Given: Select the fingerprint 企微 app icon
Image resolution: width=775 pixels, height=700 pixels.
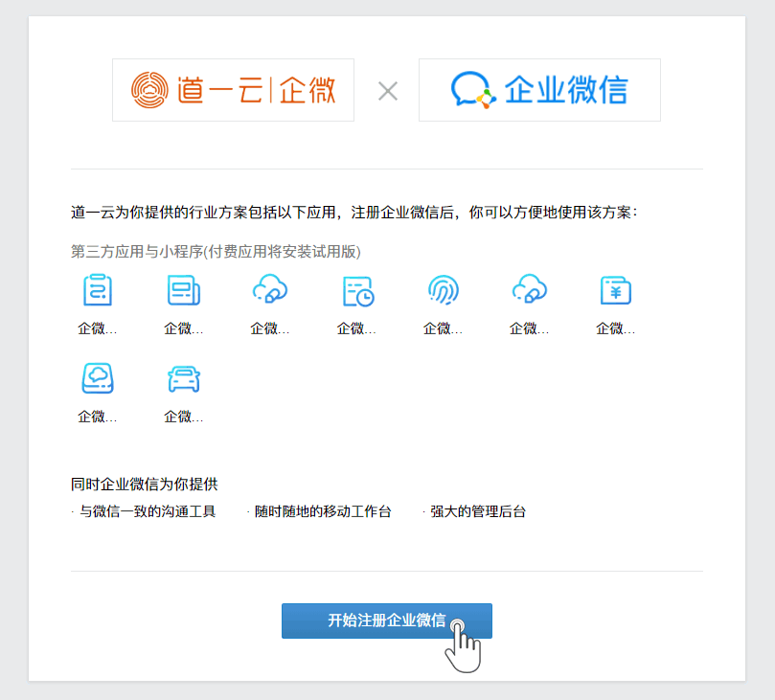Looking at the screenshot, I should point(442,290).
